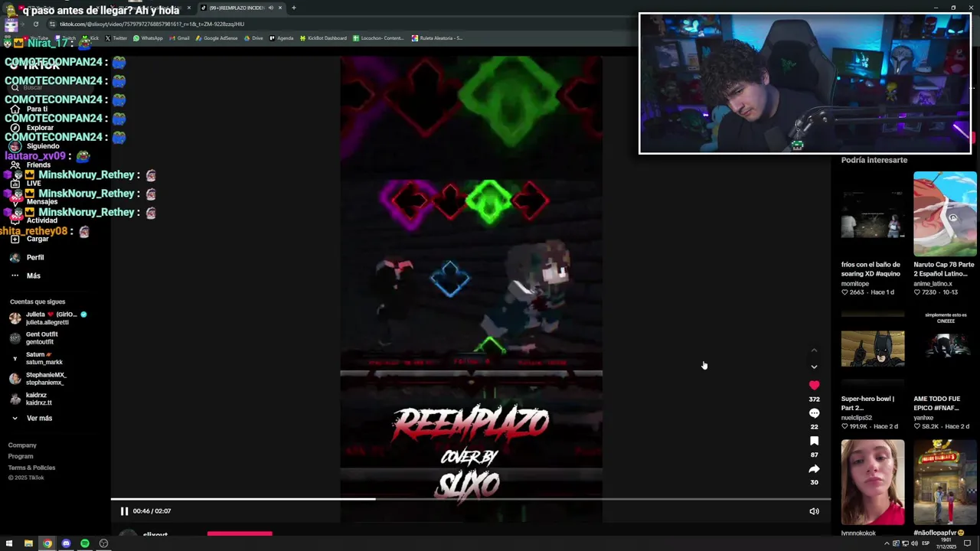980x551 pixels.
Task: Open the lynnnokokok video thumbnail
Action: point(873,482)
